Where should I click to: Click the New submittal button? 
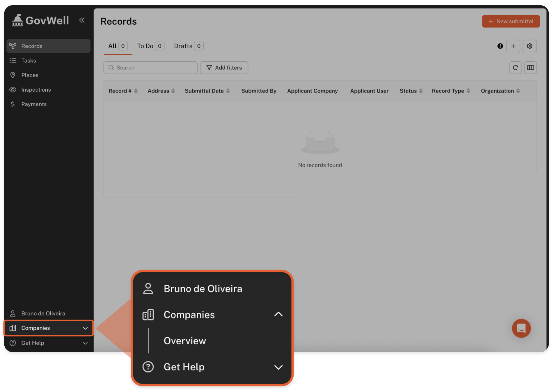click(511, 21)
